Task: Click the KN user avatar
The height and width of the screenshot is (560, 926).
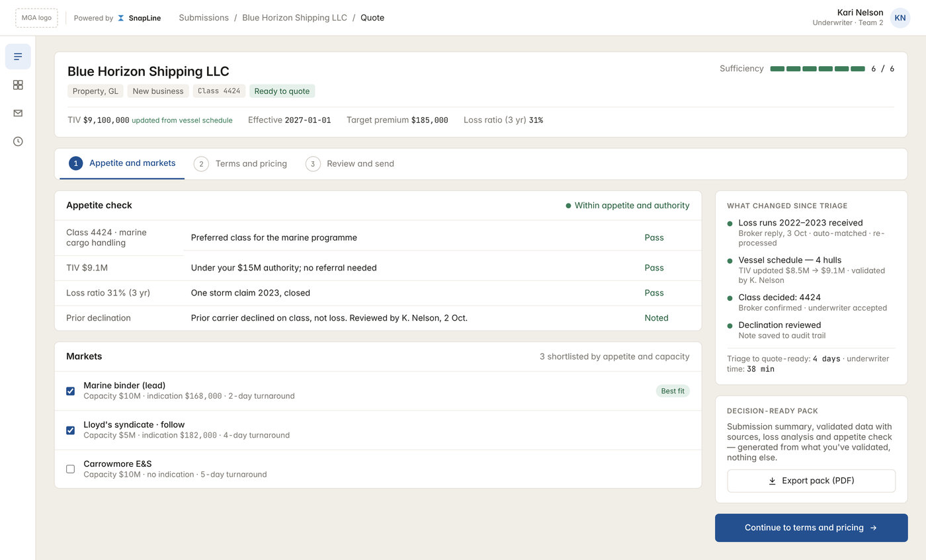Action: coord(900,18)
